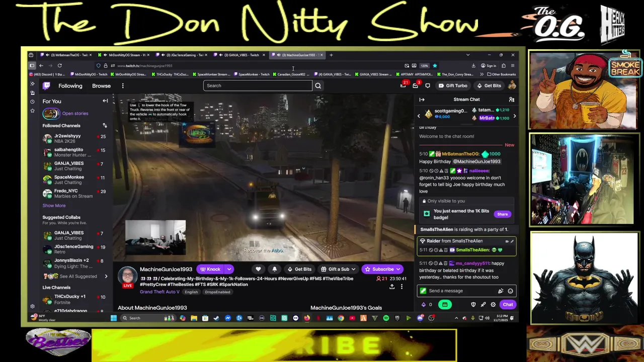The height and width of the screenshot is (362, 644).
Task: Collapse the For You sidebar
Action: 105,101
